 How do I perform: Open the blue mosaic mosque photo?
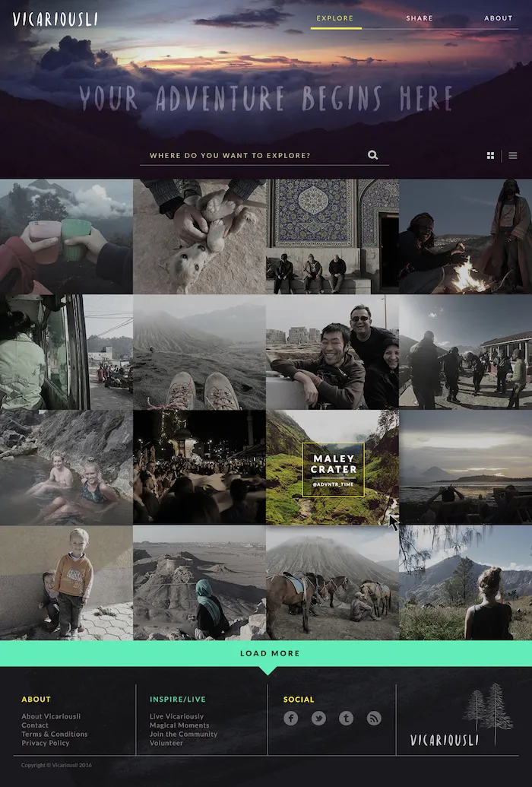332,236
